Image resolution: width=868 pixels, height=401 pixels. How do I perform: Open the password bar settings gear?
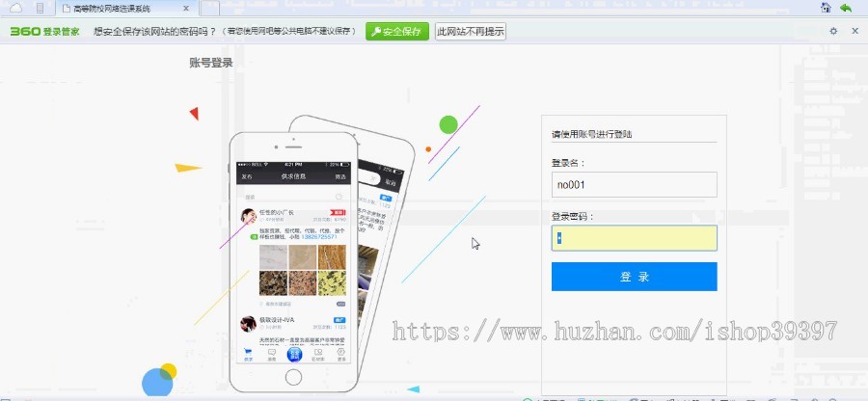pos(833,31)
